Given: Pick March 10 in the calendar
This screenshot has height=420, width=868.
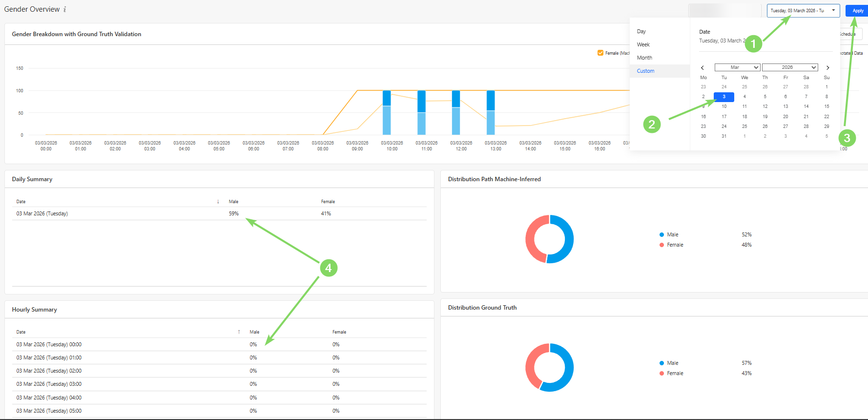Looking at the screenshot, I should coord(724,106).
